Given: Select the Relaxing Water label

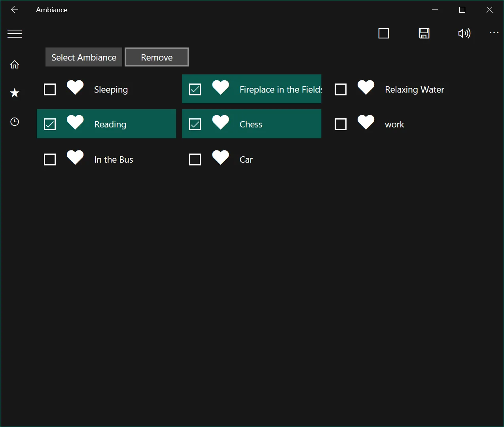Looking at the screenshot, I should click(x=415, y=90).
